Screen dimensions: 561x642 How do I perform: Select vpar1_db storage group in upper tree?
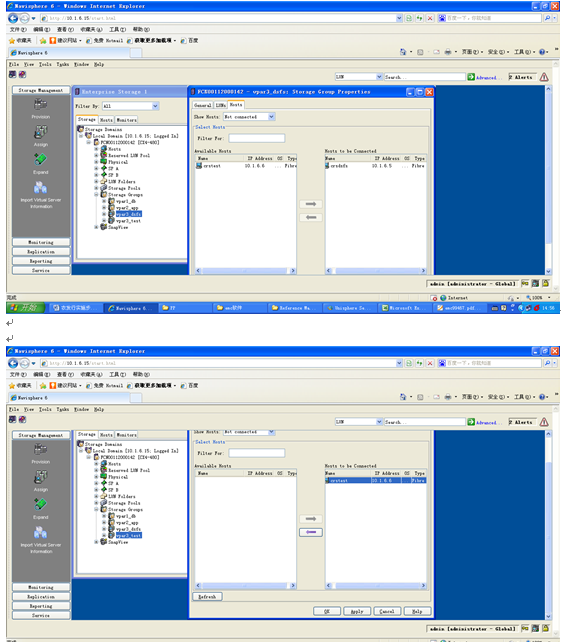126,201
